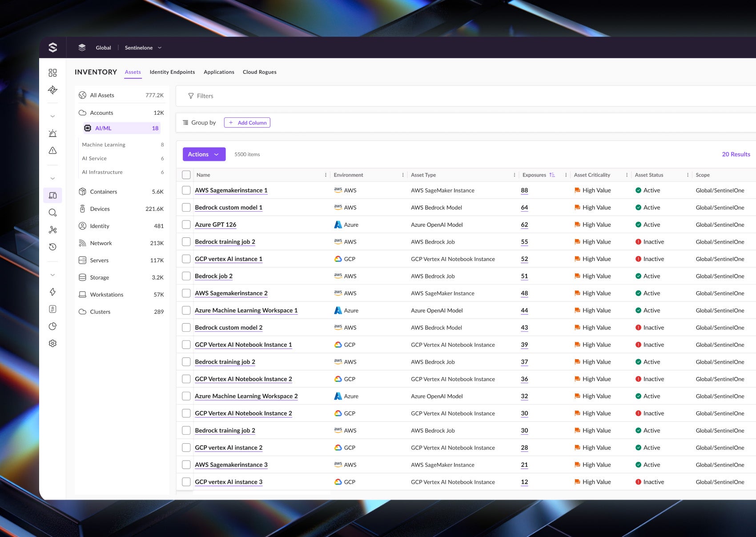Open the Bedrock custom model 1 link
The width and height of the screenshot is (756, 537).
228,208
